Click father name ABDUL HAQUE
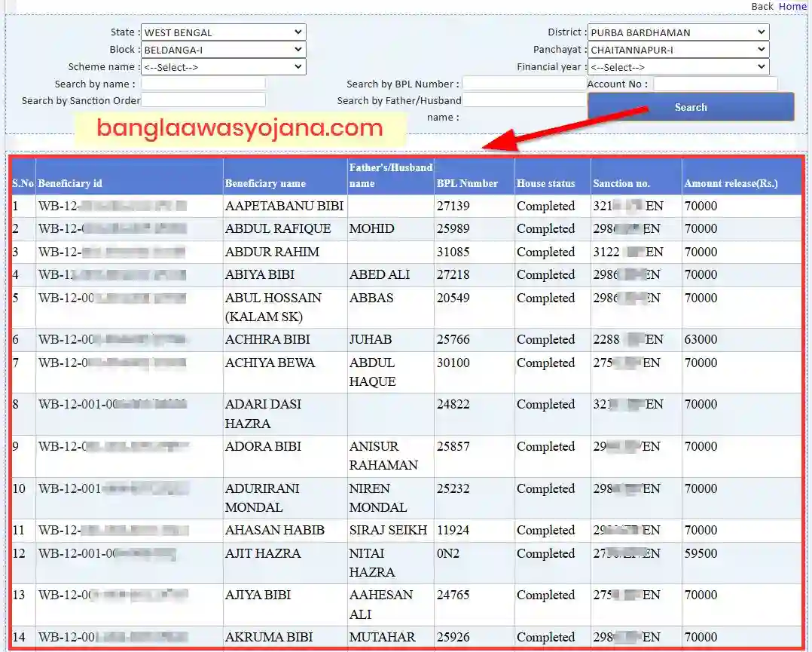Screen dimensions: 812x652 (372, 372)
